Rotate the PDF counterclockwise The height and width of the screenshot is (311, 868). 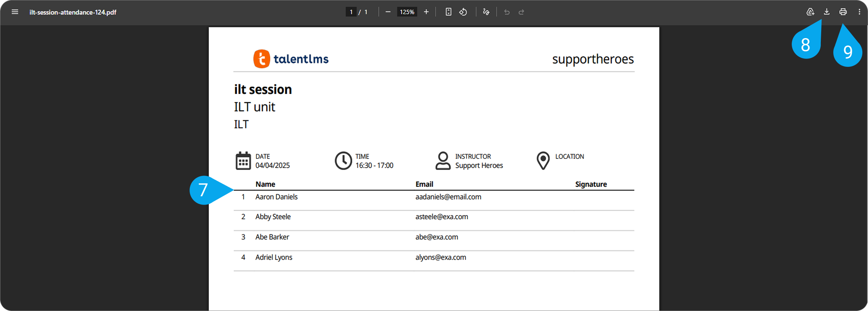(463, 12)
